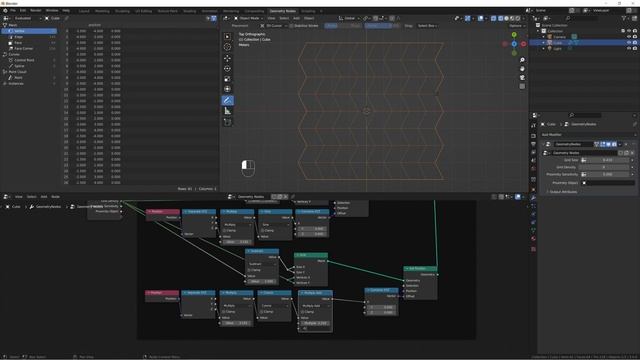640x360 pixels.
Task: Open Sine operation dropdown in node
Action: tap(275, 225)
